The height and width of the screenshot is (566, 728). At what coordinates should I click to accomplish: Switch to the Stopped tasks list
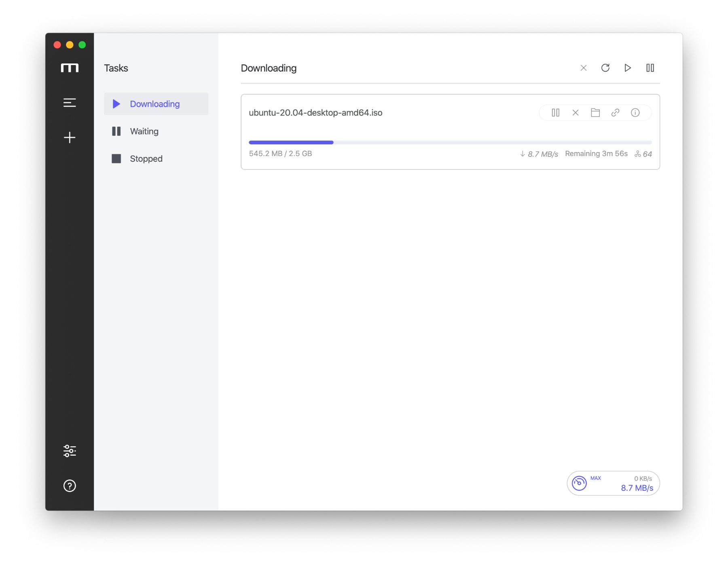point(146,159)
